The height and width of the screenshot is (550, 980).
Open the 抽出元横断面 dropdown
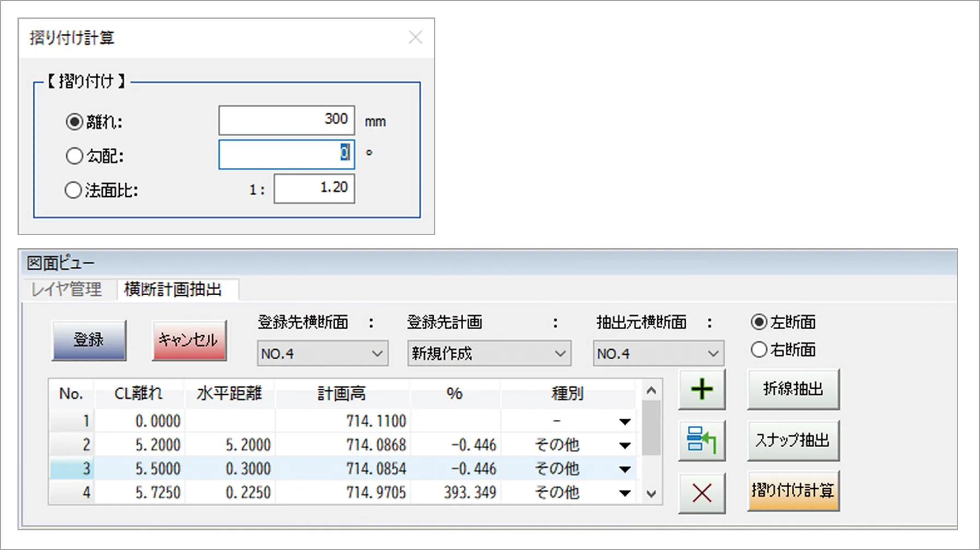point(658,354)
